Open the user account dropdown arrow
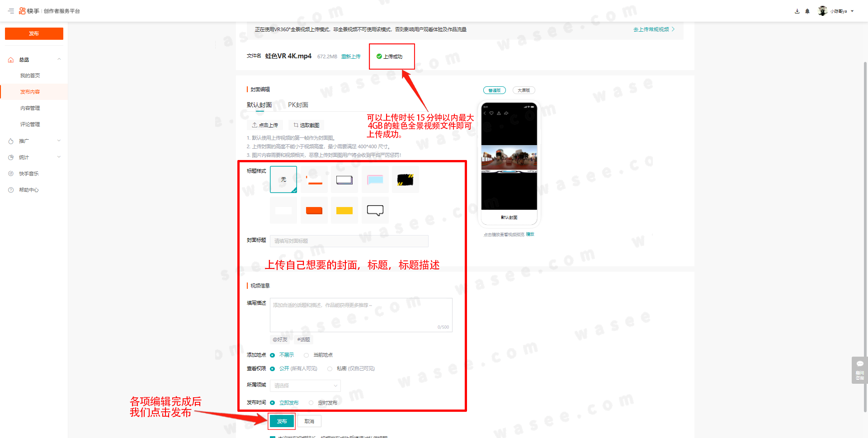 pyautogui.click(x=852, y=11)
